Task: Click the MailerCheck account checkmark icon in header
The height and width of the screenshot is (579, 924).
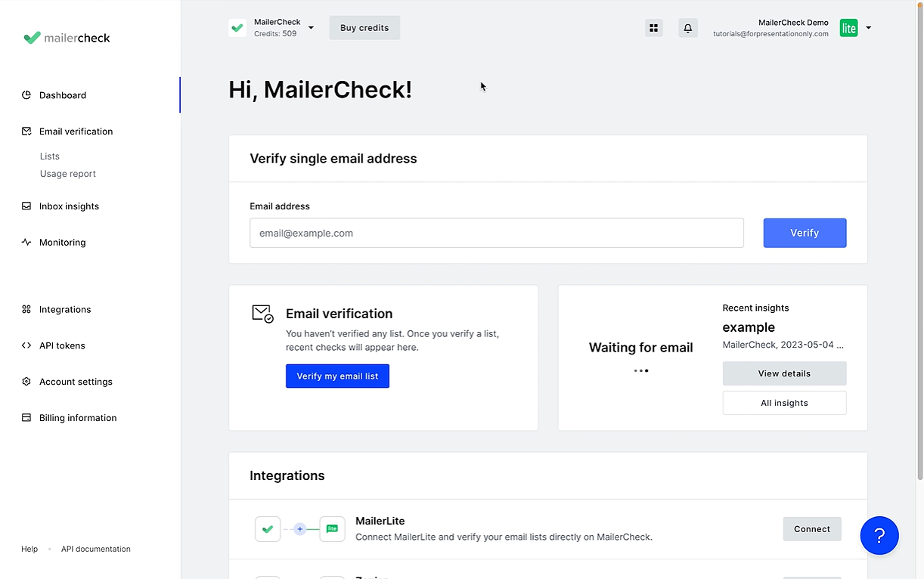Action: pos(237,28)
